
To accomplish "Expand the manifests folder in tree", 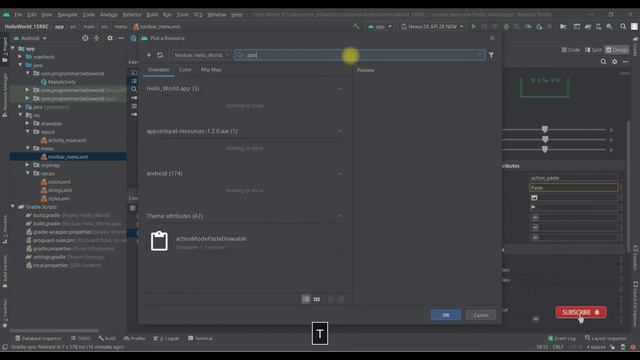I will coord(20,57).
